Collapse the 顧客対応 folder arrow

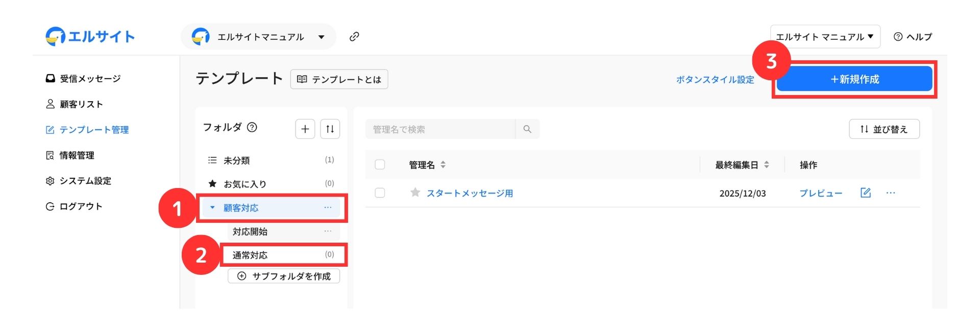(212, 207)
